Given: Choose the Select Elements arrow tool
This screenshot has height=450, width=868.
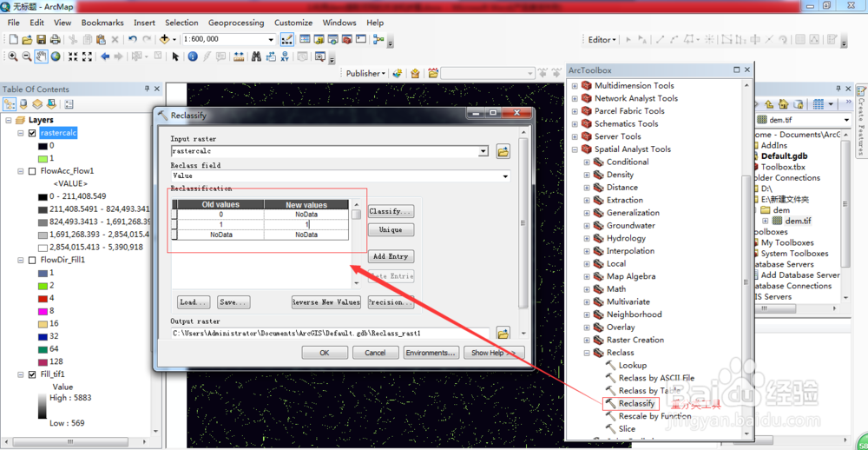Looking at the screenshot, I should click(175, 56).
